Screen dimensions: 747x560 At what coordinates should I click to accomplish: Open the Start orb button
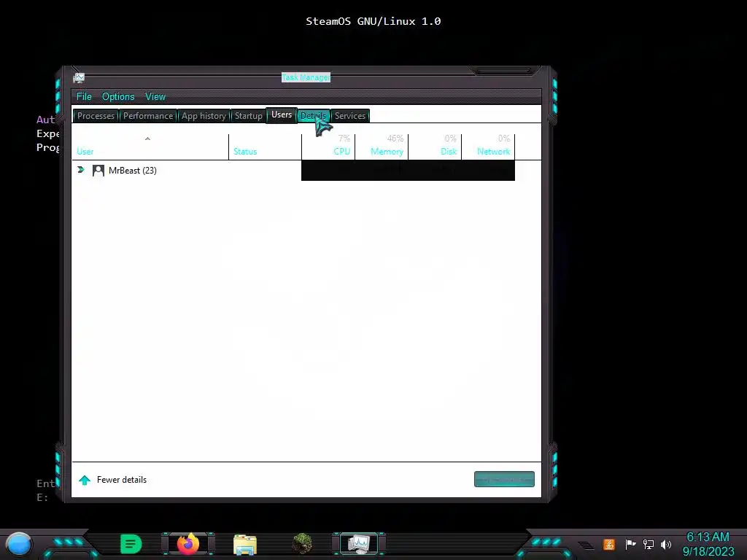[x=19, y=544]
